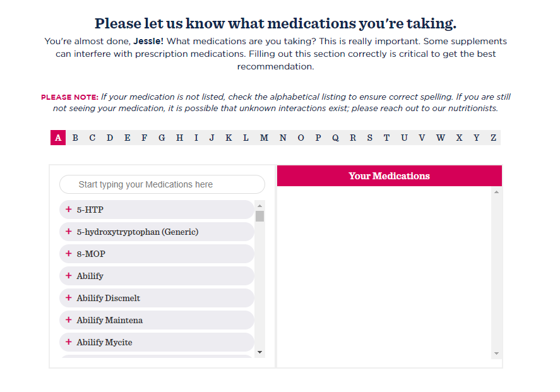
Task: Click the plus icon next to Abilify
Action: coord(69,276)
